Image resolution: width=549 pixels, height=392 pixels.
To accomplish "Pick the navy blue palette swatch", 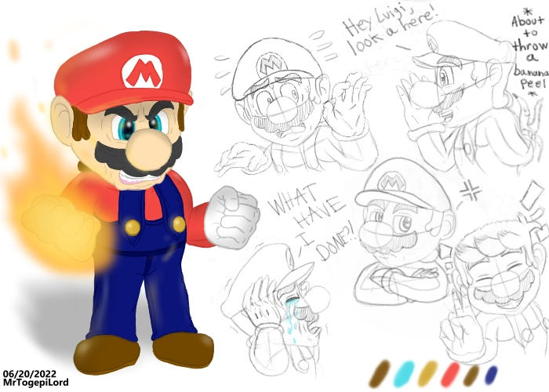I will click(x=491, y=376).
